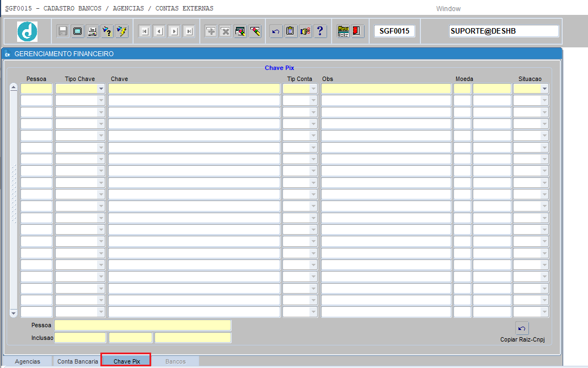
Task: Click the teal 'd' application logo
Action: [x=27, y=31]
